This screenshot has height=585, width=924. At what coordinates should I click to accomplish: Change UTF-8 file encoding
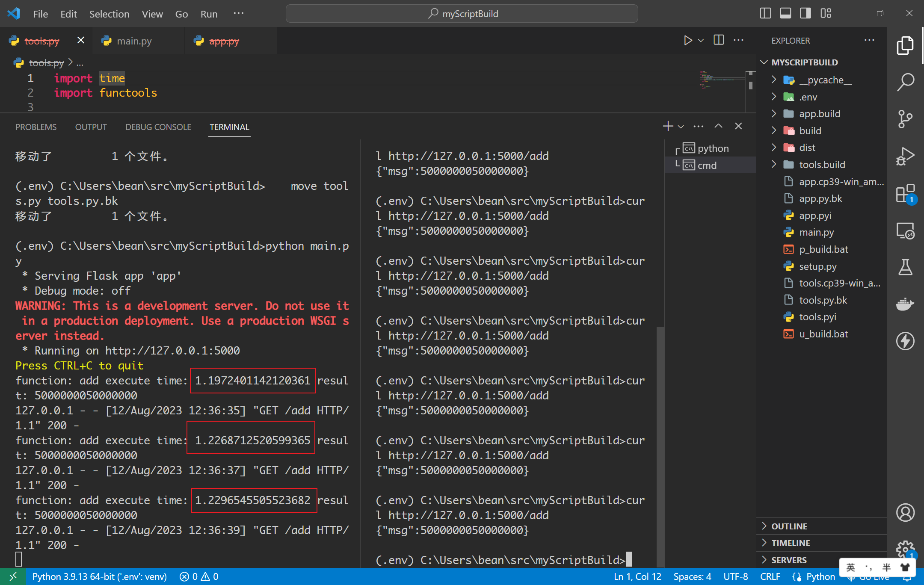pyautogui.click(x=735, y=576)
